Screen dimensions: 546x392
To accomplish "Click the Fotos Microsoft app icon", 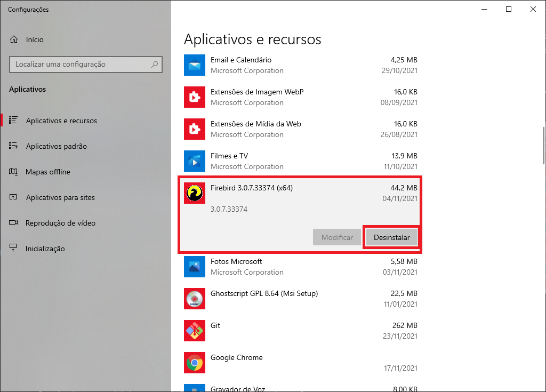I will pos(194,267).
